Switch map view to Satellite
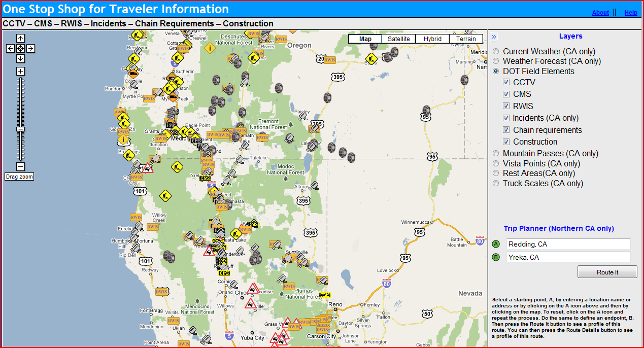 pos(398,39)
